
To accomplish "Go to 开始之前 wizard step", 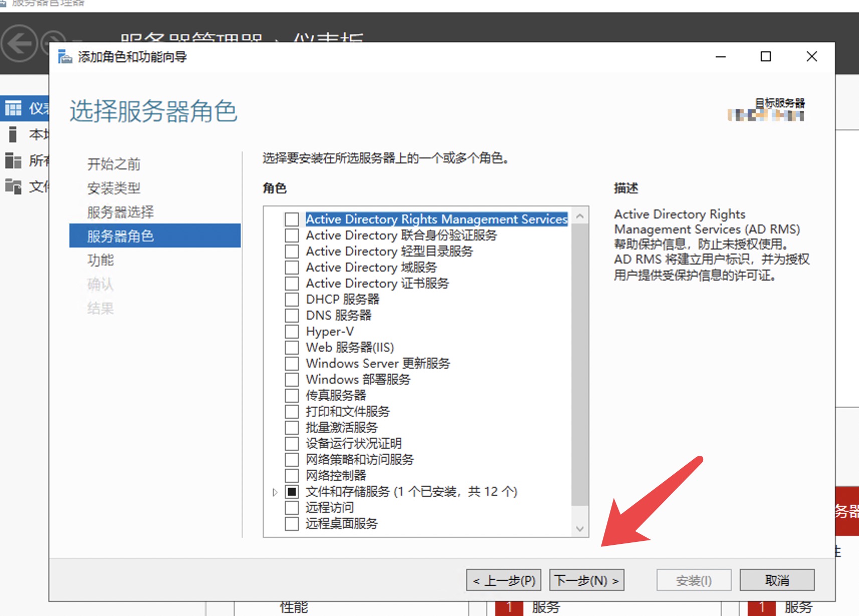I will [114, 164].
